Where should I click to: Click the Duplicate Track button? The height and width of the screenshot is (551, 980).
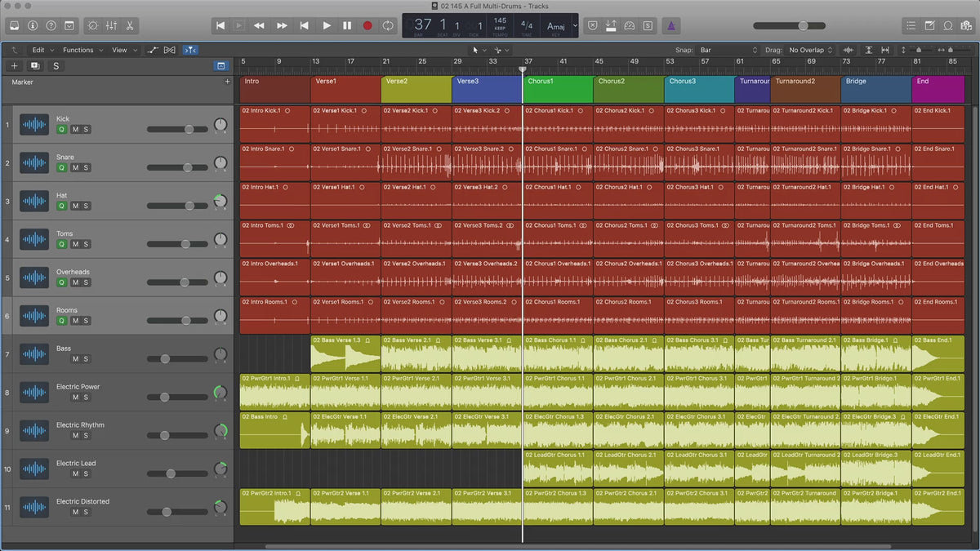click(x=35, y=66)
